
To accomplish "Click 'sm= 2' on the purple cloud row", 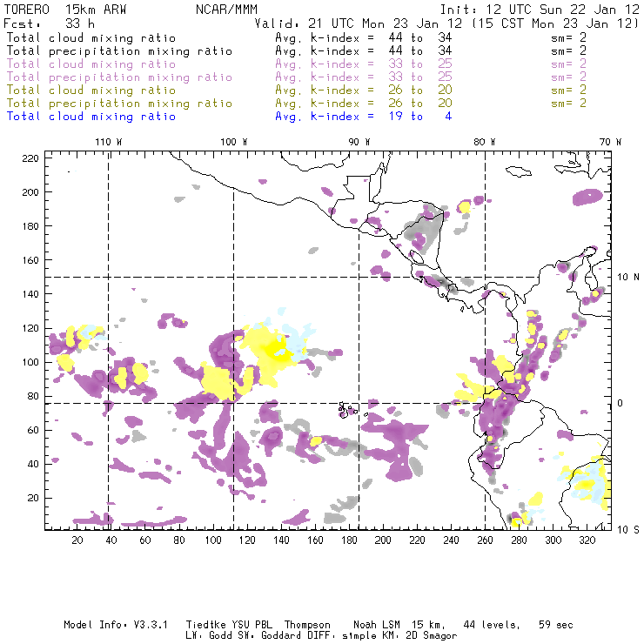I will pos(569,64).
